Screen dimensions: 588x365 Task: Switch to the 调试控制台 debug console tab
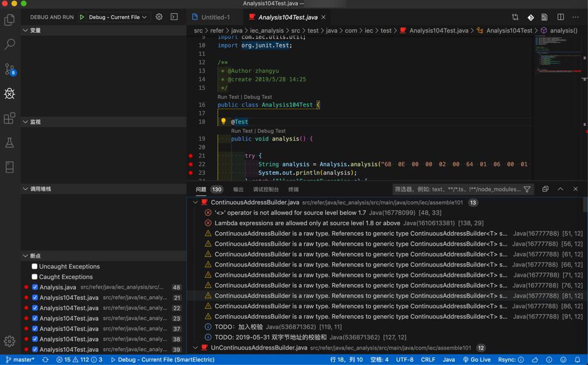266,189
